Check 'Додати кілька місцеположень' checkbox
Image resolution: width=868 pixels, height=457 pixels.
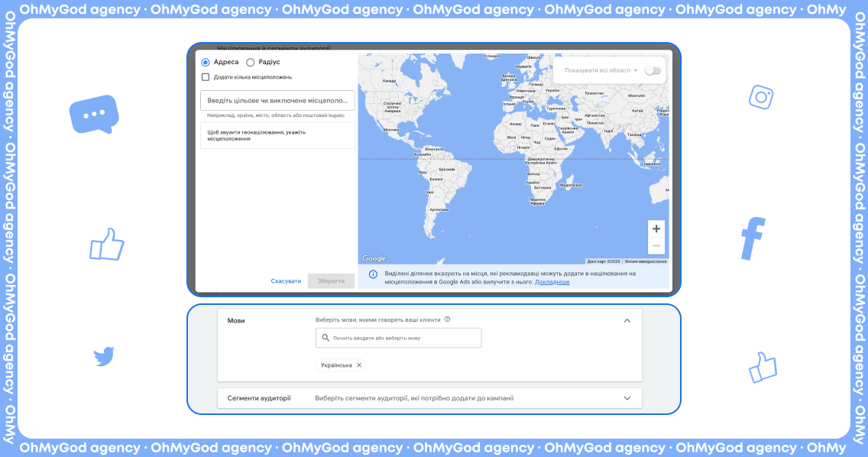[206, 77]
